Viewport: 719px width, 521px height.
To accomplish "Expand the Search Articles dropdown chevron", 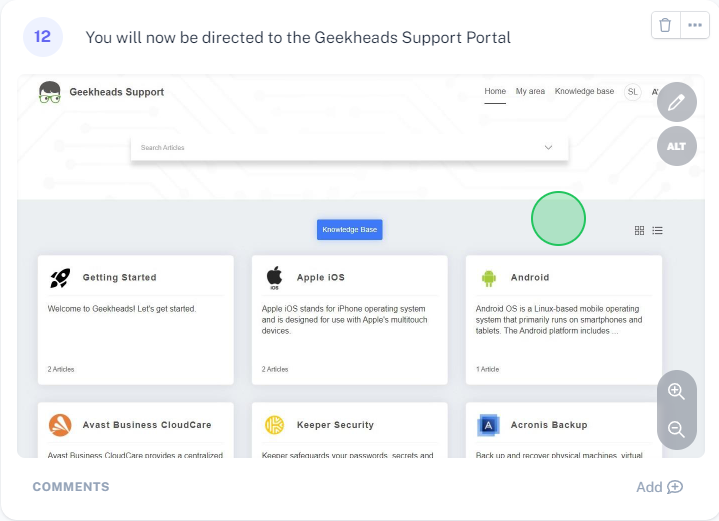I will click(x=548, y=147).
